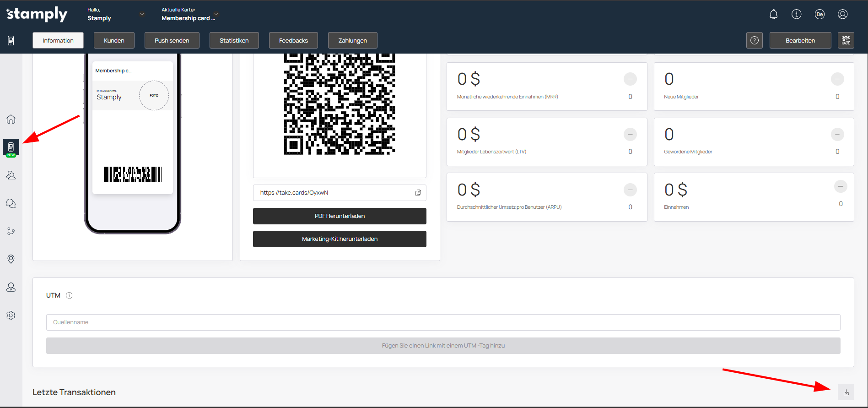Open the info circle icon in header
This screenshot has height=408, width=868.
[796, 14]
